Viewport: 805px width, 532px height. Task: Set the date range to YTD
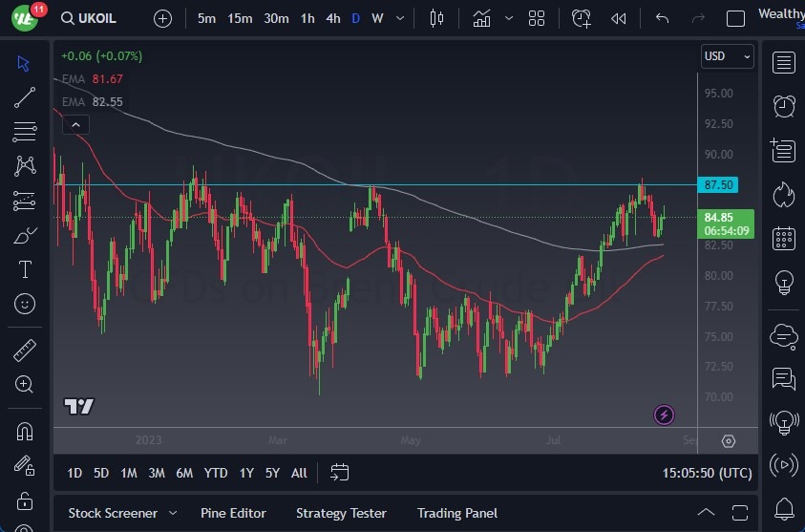pos(216,473)
